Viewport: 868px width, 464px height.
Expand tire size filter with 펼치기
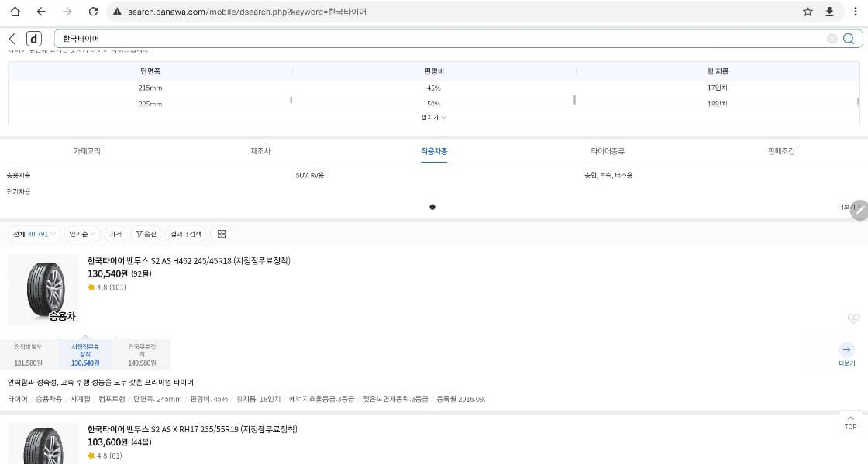(434, 117)
